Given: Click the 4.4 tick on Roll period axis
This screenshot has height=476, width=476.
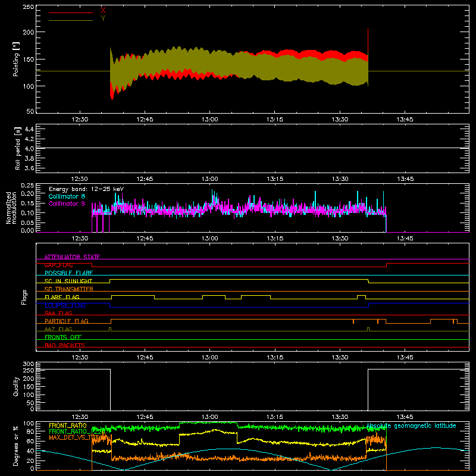Looking at the screenshot, I should pyautogui.click(x=29, y=129).
